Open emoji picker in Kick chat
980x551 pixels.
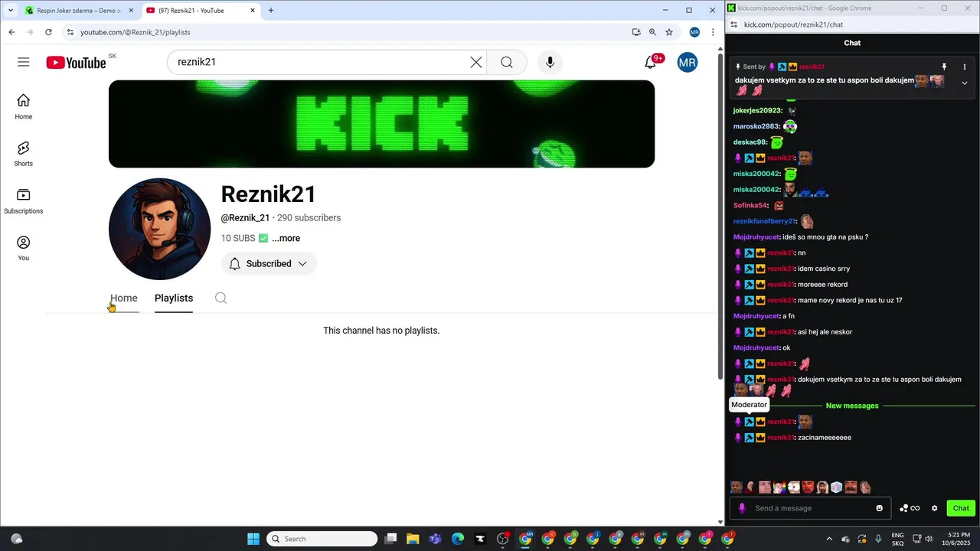point(880,508)
